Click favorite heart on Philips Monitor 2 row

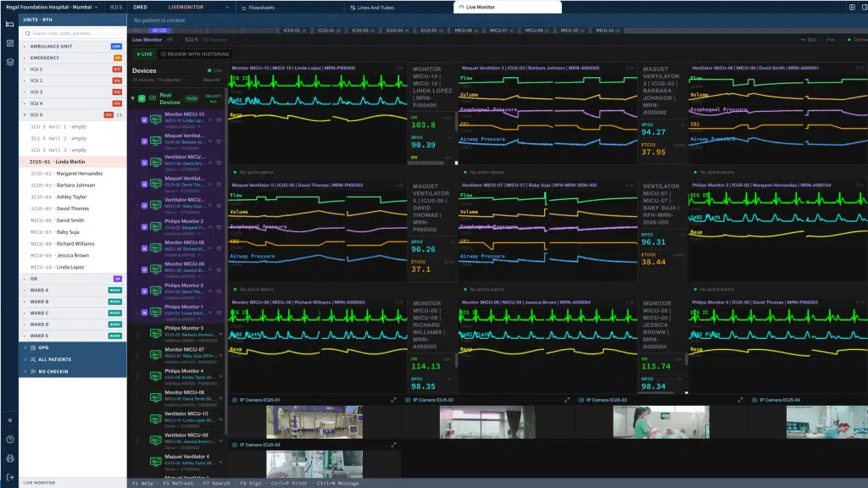pos(219,227)
